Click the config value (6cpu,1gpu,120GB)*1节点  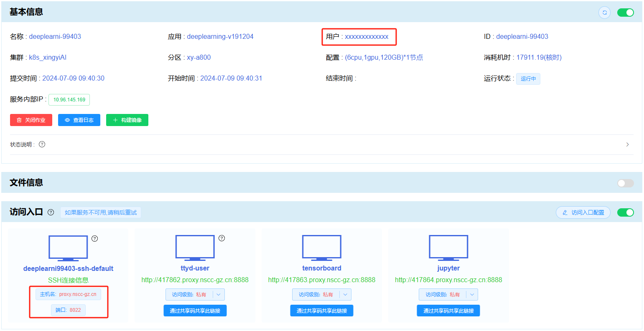pos(384,58)
